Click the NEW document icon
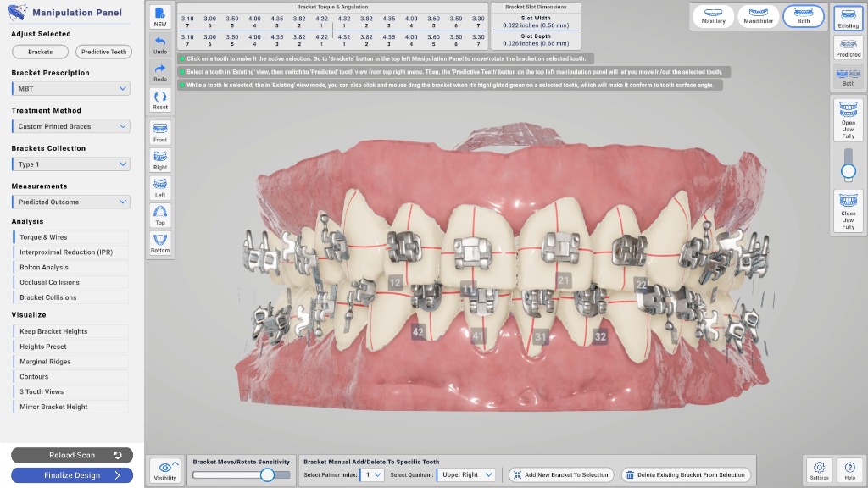The image size is (868, 488). click(160, 17)
